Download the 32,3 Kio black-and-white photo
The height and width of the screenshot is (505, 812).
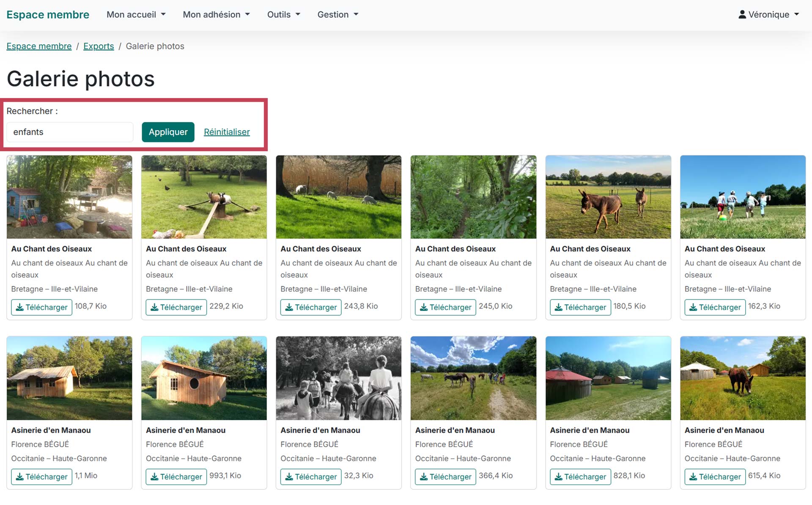coord(310,477)
